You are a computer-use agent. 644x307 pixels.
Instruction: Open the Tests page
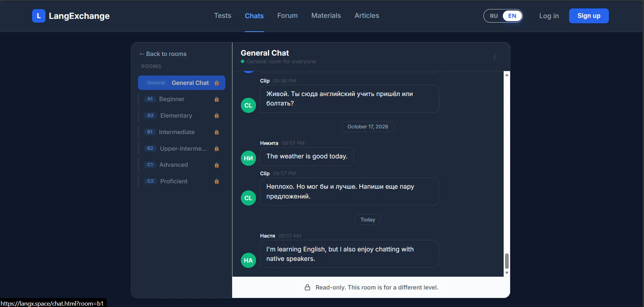point(223,16)
